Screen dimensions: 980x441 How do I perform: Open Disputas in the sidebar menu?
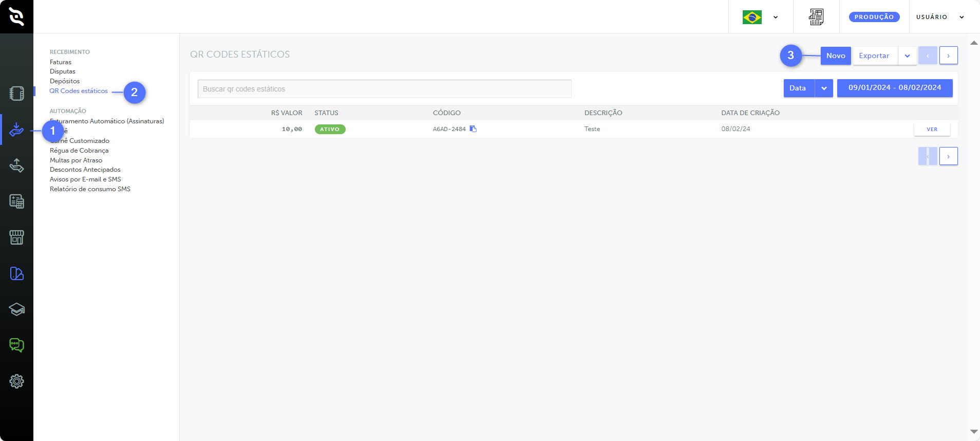point(63,71)
